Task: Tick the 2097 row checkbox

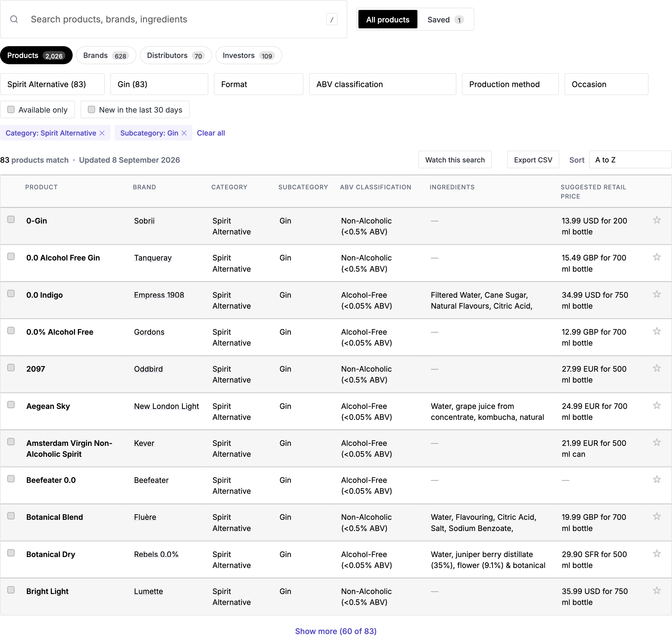Action: (11, 368)
